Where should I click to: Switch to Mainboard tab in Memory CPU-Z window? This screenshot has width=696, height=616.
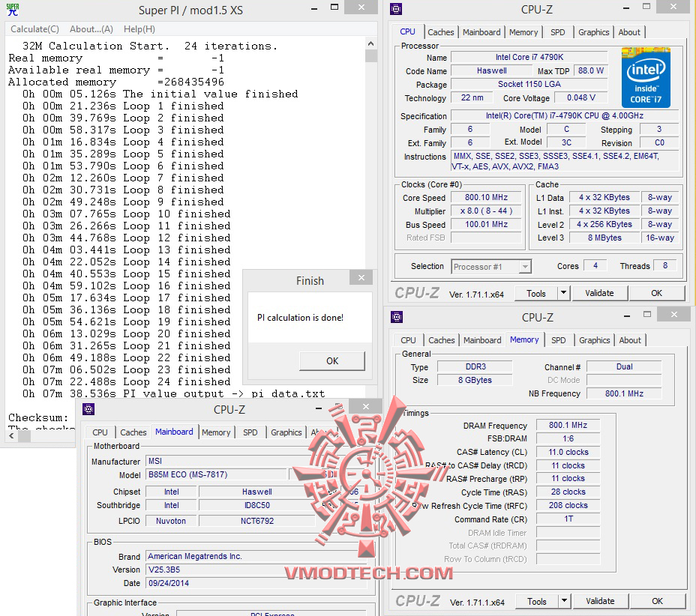coord(482,340)
